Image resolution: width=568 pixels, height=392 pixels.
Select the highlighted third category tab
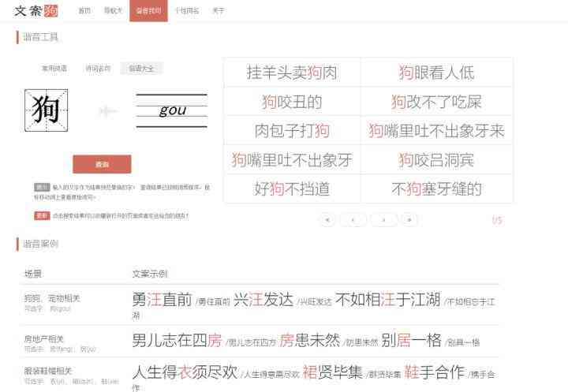tap(141, 68)
